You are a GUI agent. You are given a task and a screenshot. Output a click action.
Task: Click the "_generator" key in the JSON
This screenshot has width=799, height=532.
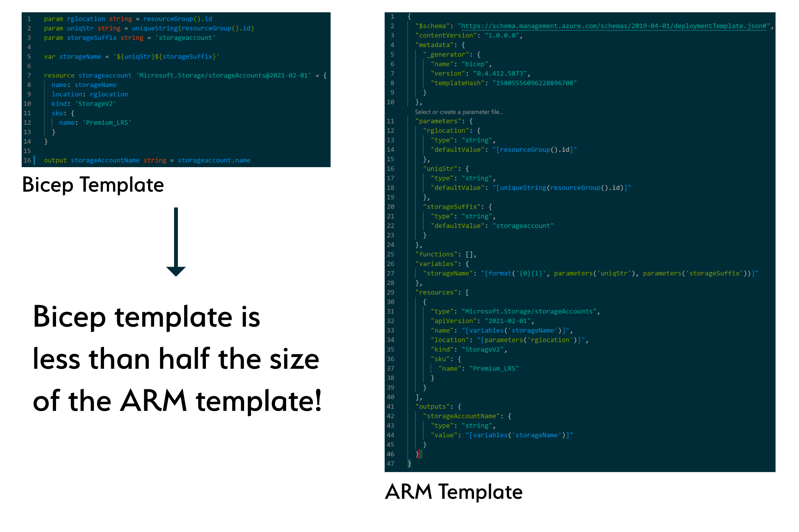pos(446,55)
